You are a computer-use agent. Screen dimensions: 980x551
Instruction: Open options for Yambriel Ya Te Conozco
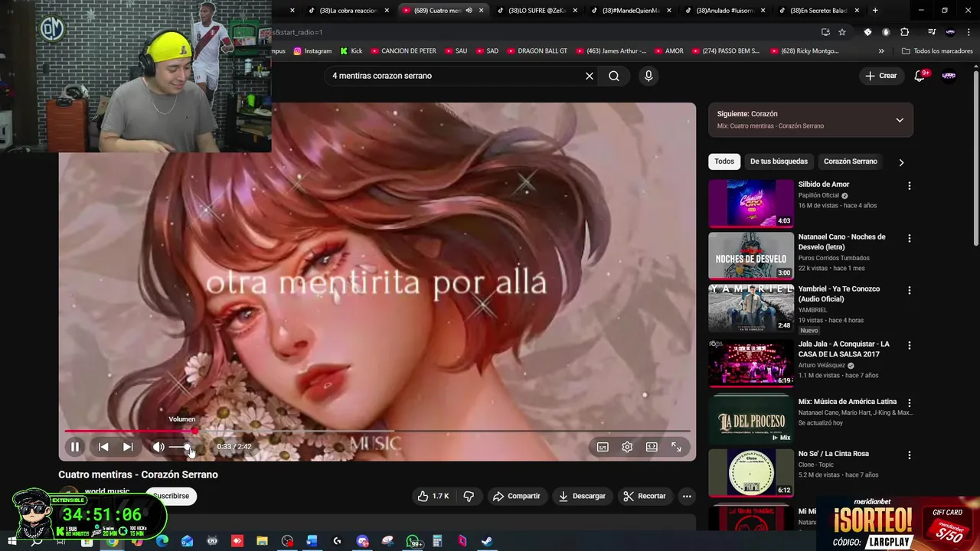(910, 291)
